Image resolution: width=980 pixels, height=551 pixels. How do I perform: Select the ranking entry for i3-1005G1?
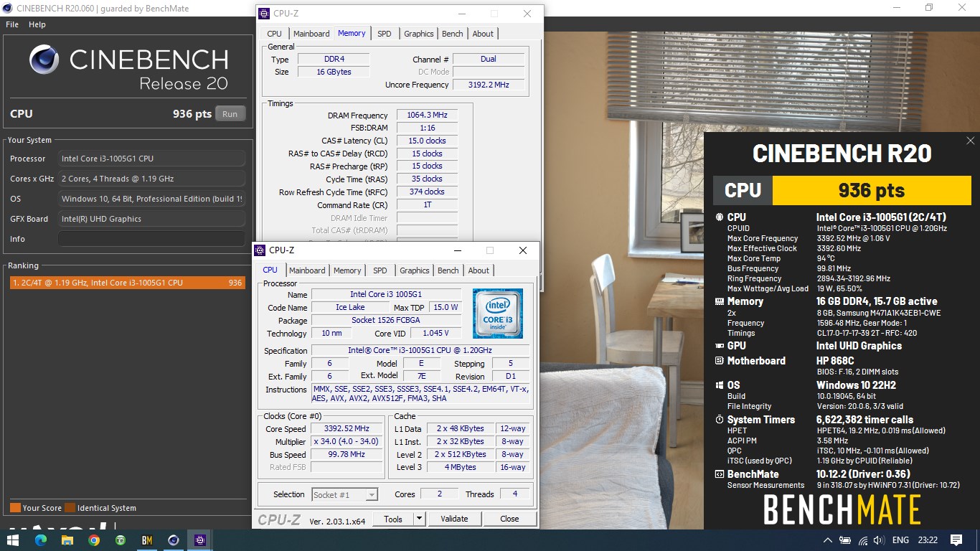tap(126, 283)
